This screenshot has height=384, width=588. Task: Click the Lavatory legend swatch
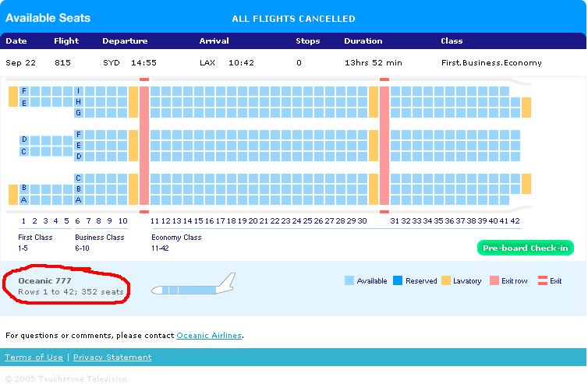point(446,280)
